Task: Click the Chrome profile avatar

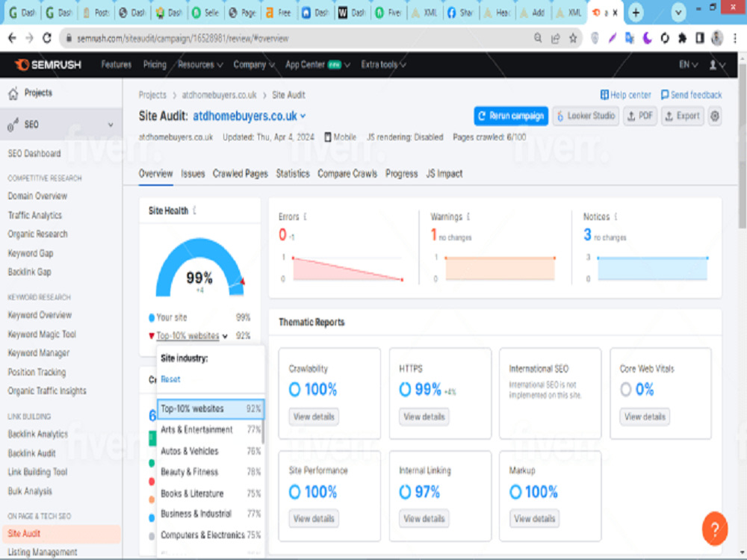Action: pos(717,38)
